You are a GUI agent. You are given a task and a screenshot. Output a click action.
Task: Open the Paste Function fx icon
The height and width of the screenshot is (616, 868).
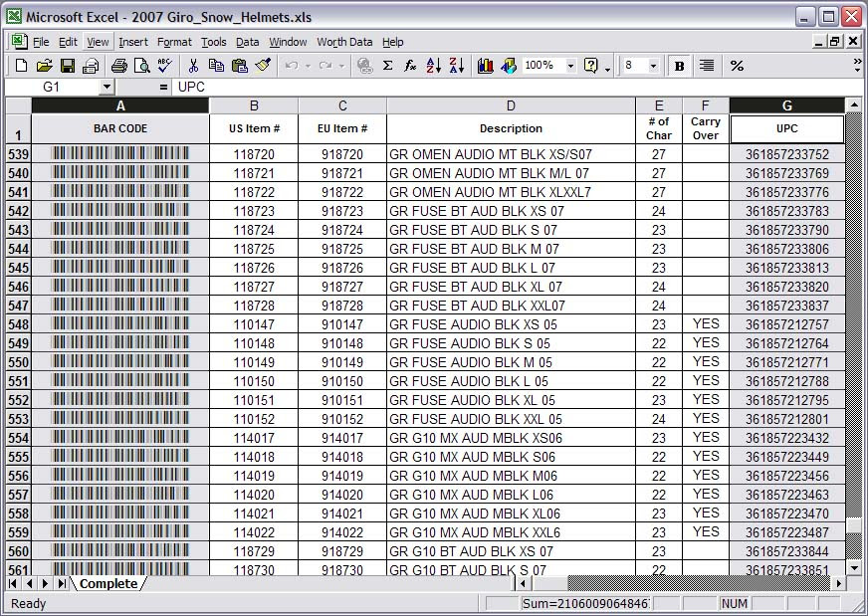410,66
